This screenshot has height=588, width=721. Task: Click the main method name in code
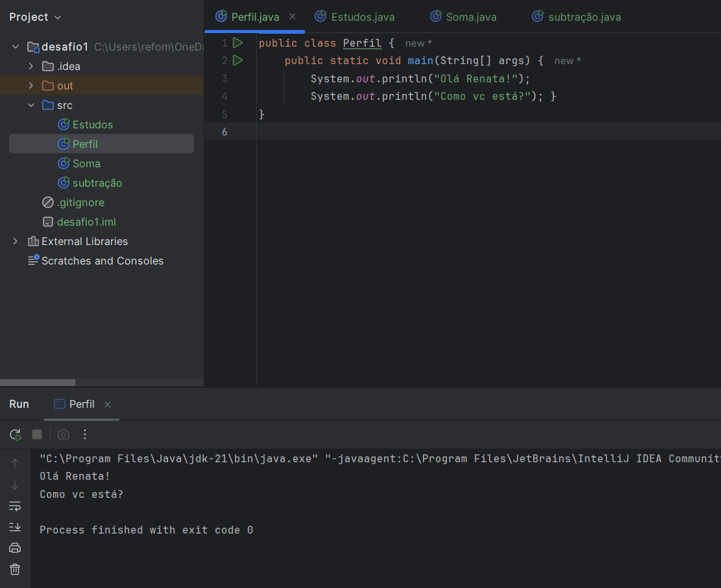[x=420, y=61]
